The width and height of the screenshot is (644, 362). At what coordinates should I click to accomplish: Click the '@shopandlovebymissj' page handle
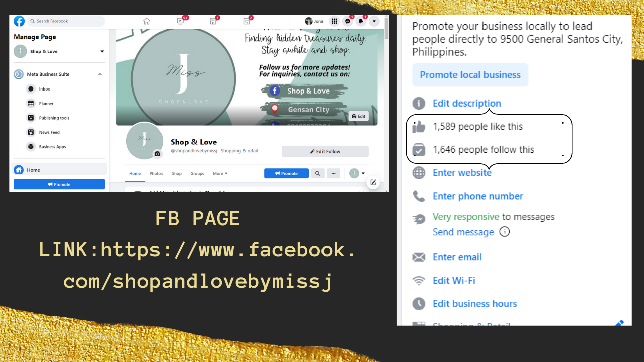(x=194, y=151)
